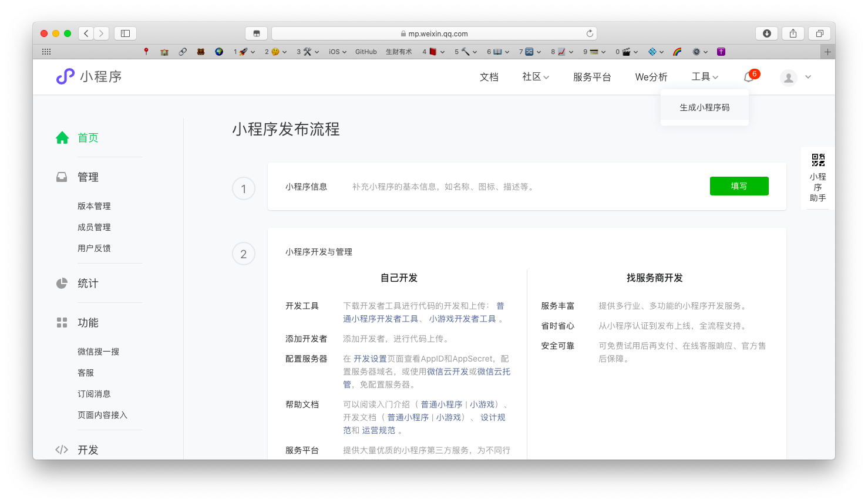Toggle the Safari sidebar button
The image size is (868, 503).
(x=125, y=33)
